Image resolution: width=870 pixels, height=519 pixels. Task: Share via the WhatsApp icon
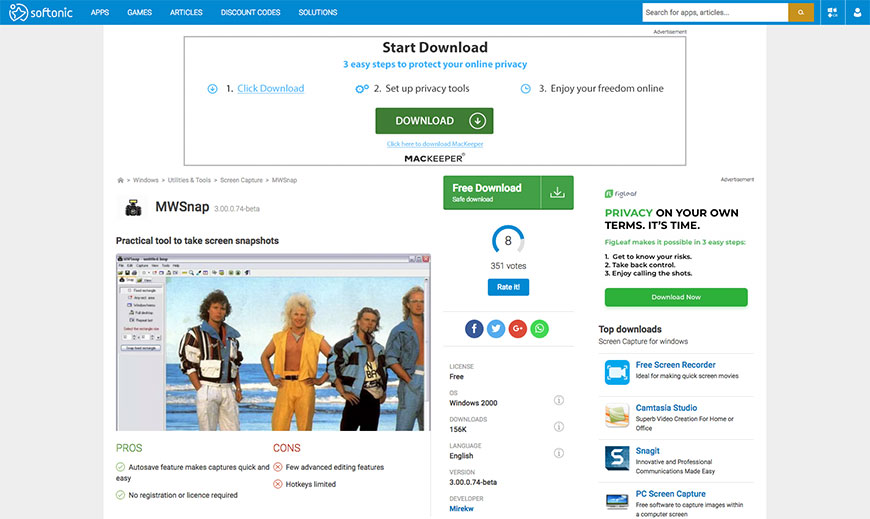click(x=540, y=329)
